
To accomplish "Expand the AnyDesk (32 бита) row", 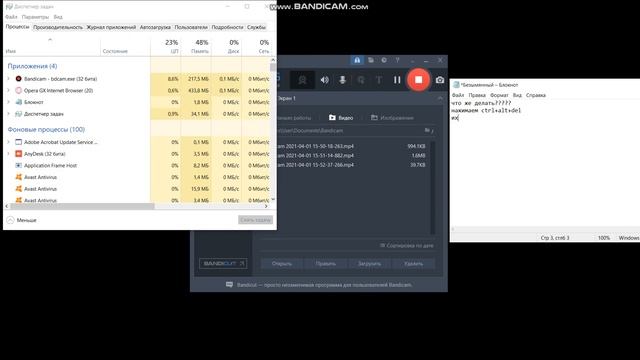I will click(x=9, y=154).
